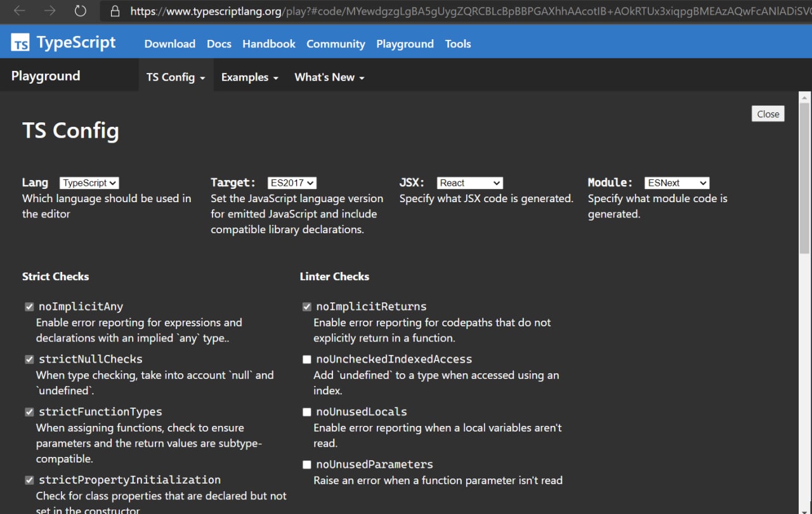Click the Linter Checks heading
The image size is (812, 514).
coord(334,276)
